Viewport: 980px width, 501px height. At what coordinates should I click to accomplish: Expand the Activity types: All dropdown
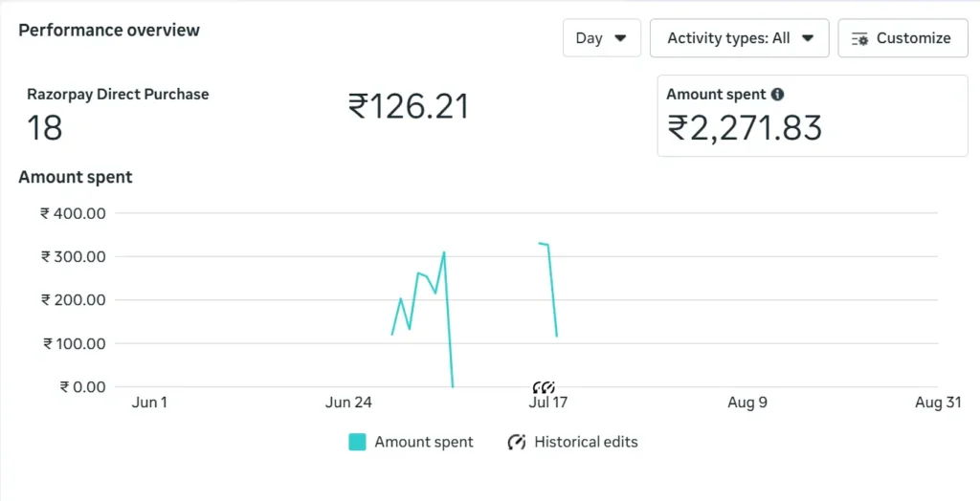click(x=739, y=38)
